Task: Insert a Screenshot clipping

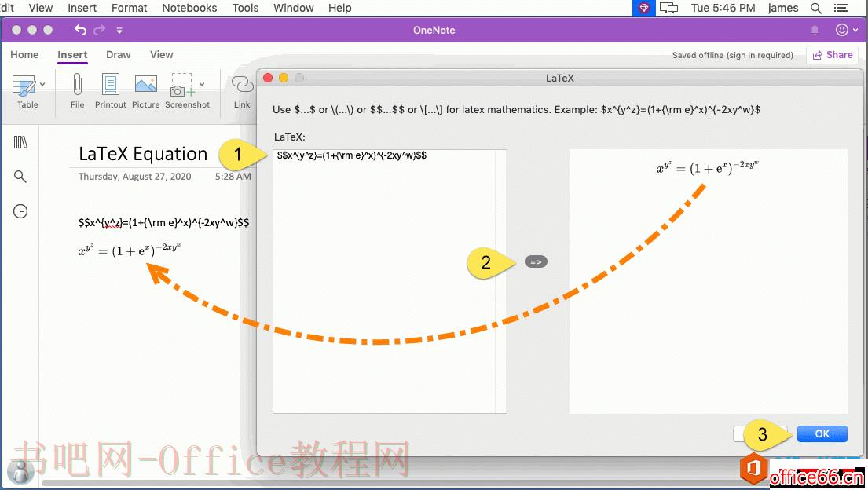Action: 187,91
